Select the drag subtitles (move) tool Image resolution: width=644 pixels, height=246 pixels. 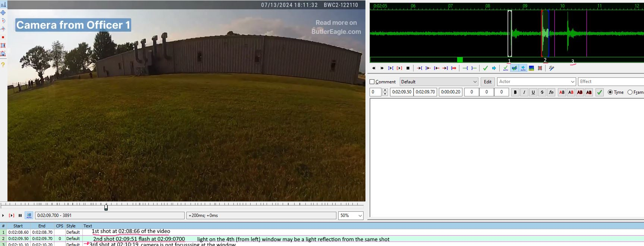click(3, 13)
